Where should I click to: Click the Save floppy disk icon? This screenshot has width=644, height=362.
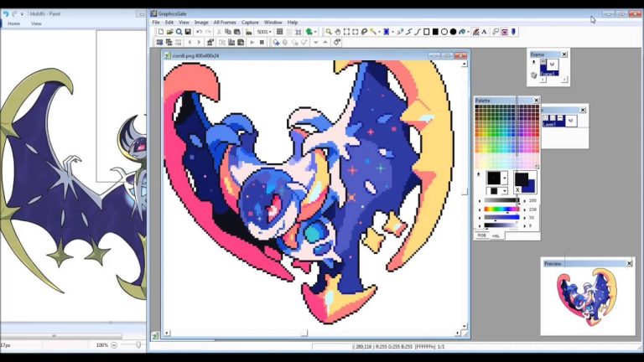pos(188,32)
